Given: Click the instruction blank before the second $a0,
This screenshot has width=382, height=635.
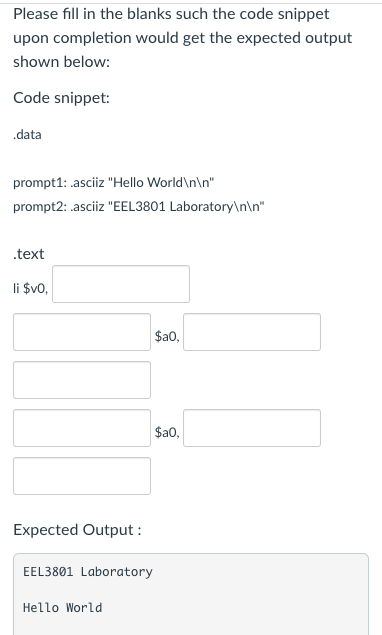Looking at the screenshot, I should [x=82, y=428].
